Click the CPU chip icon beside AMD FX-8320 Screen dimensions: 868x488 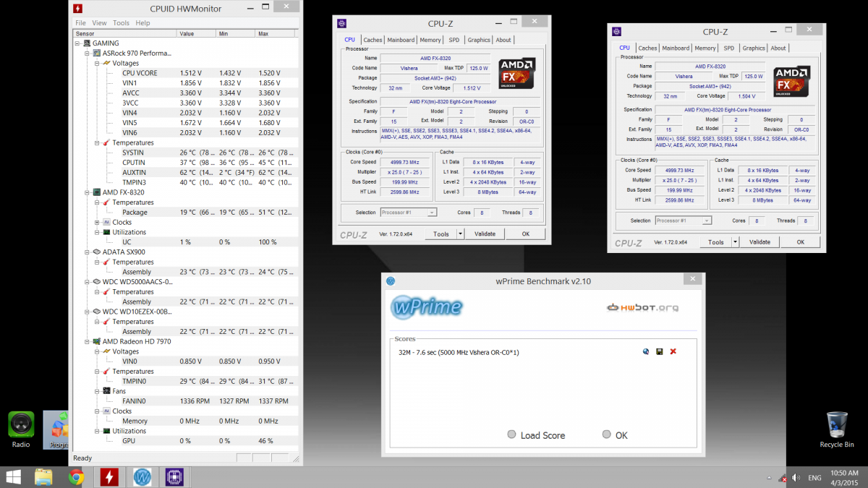point(96,192)
